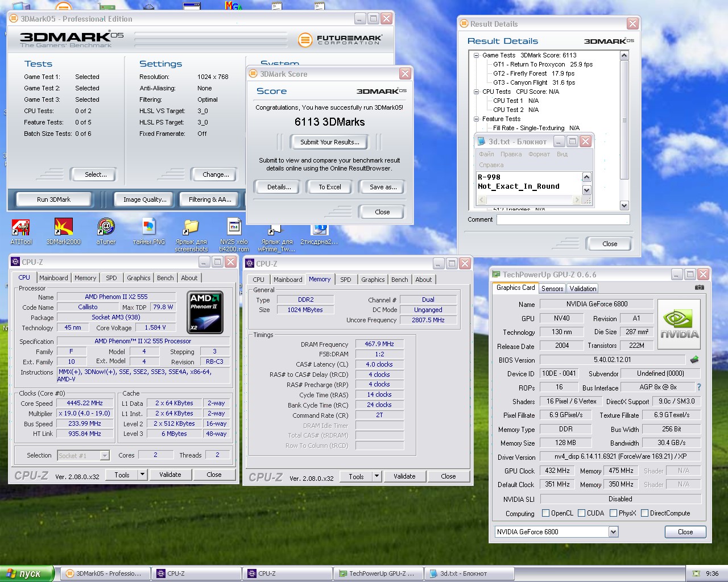Image resolution: width=728 pixels, height=582 pixels.
Task: Open the SPD tab in left CPU-Z
Action: tap(111, 278)
